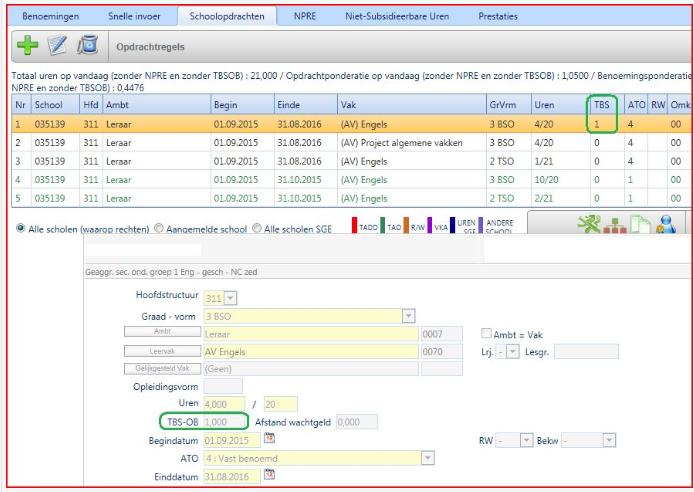Open the green lion icon in the lower toolbar
This screenshot has width=694, height=492.
[x=589, y=224]
